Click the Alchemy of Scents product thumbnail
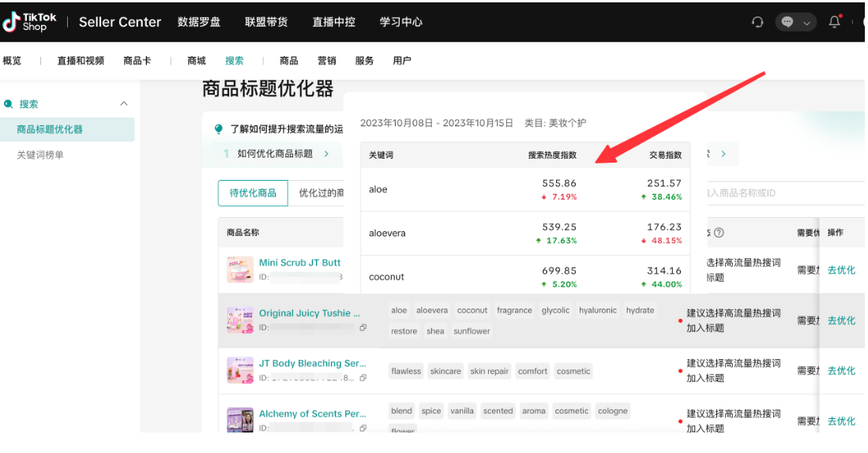868x453 pixels. (x=240, y=421)
